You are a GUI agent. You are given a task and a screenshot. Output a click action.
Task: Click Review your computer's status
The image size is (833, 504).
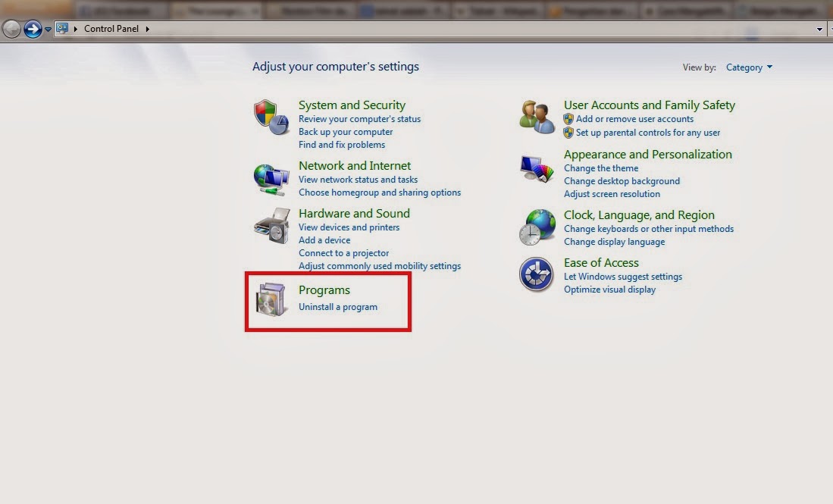click(360, 119)
